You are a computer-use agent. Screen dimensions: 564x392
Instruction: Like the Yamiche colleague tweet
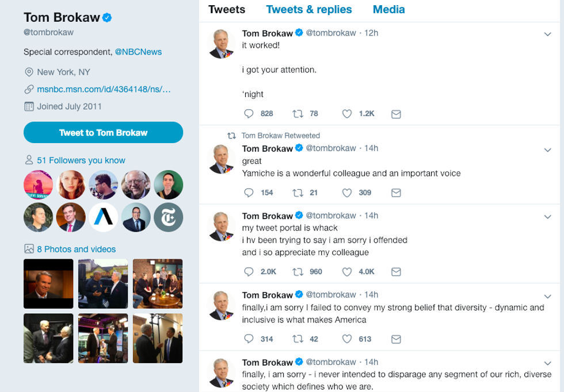click(x=347, y=193)
